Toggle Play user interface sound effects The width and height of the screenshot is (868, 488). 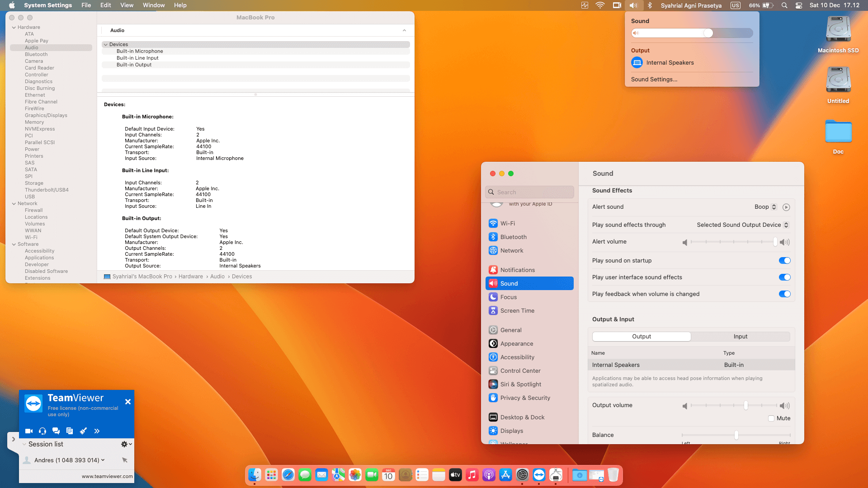click(x=784, y=277)
